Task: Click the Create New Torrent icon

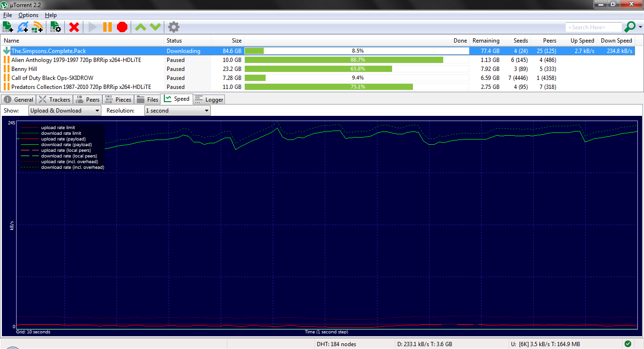Action: click(x=55, y=27)
